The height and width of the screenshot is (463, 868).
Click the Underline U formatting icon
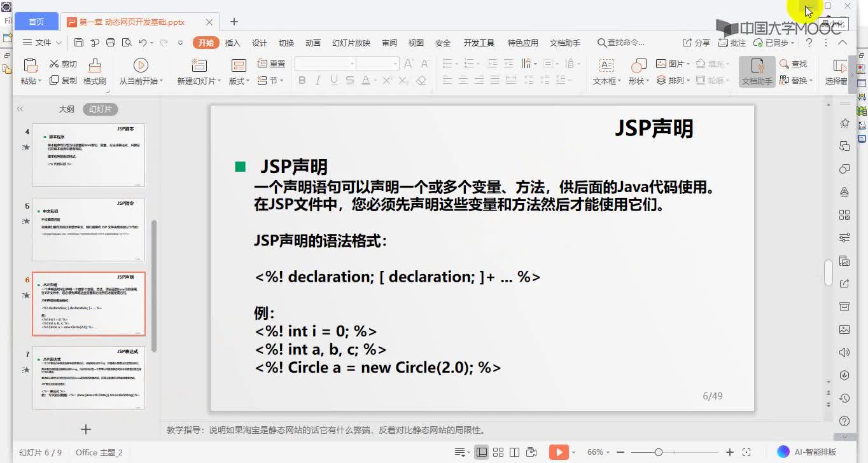334,81
